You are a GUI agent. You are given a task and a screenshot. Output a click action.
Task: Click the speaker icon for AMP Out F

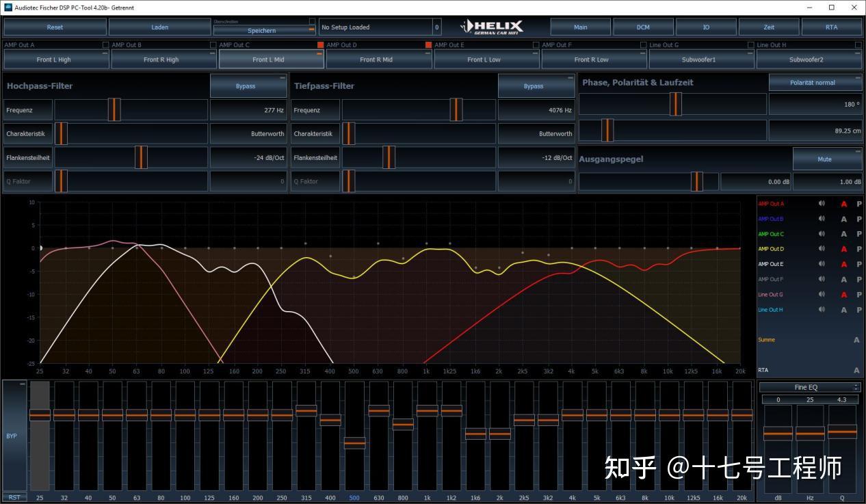pos(822,279)
